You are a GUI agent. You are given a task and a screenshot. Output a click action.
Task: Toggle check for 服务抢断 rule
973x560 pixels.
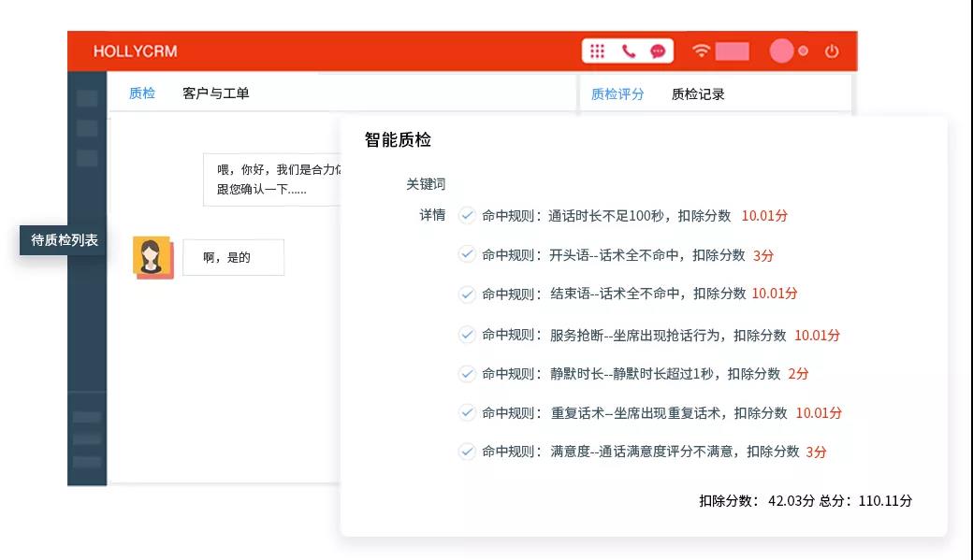pos(467,335)
